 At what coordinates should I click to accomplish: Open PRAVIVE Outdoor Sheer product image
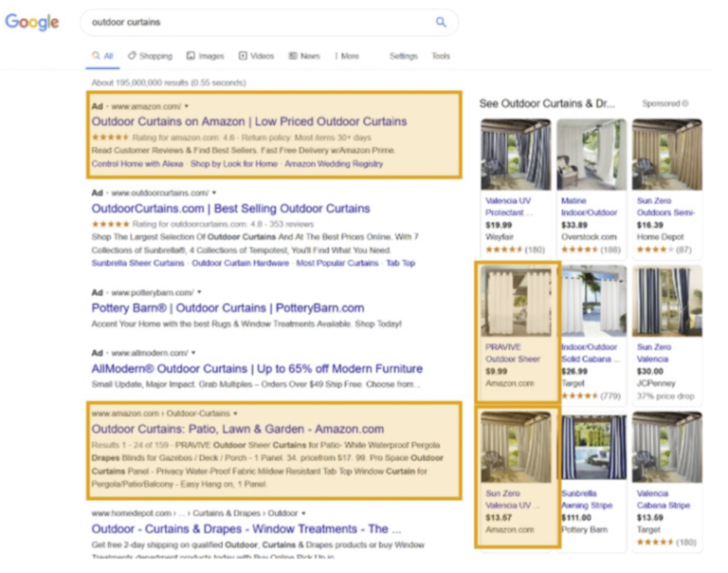point(516,301)
